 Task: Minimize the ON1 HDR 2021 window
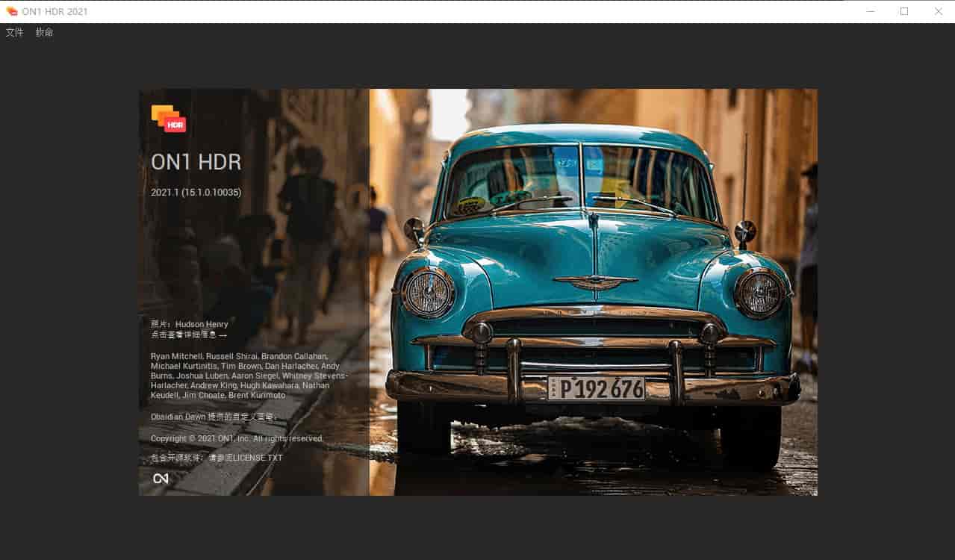[870, 11]
